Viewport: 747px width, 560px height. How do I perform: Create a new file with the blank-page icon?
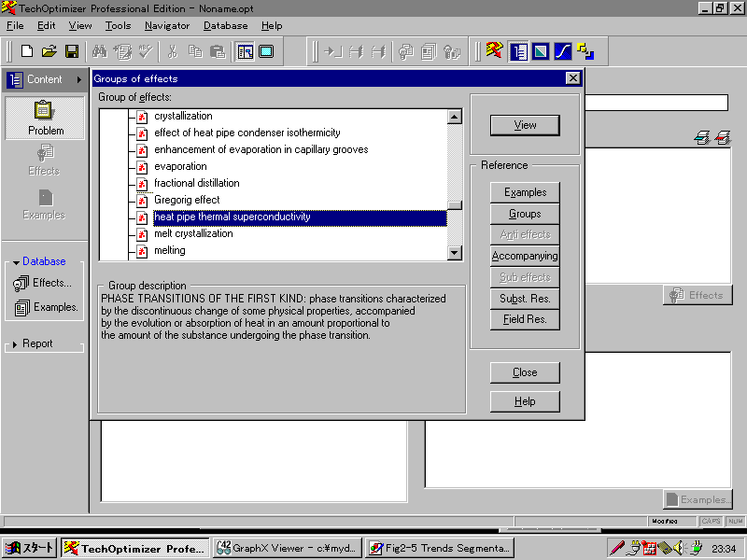coord(27,51)
